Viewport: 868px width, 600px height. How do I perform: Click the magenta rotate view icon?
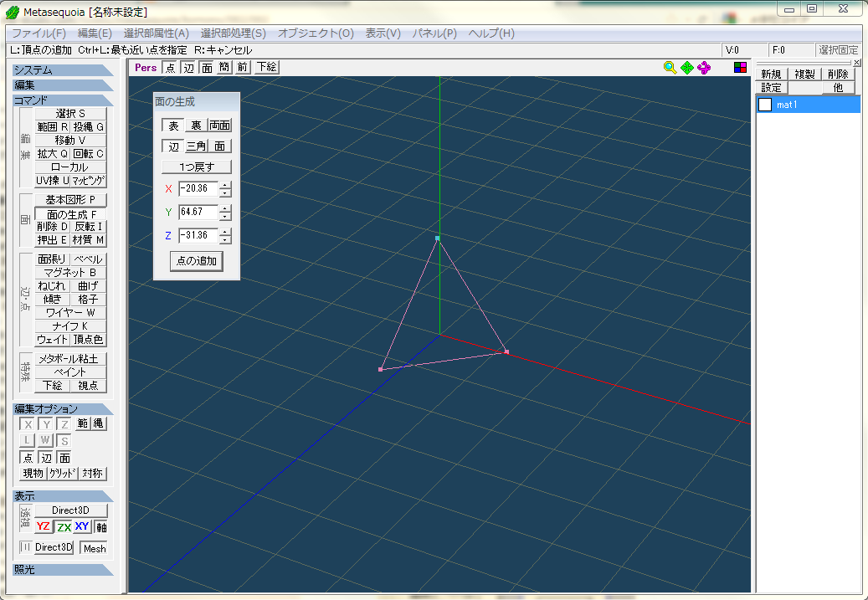pos(704,68)
